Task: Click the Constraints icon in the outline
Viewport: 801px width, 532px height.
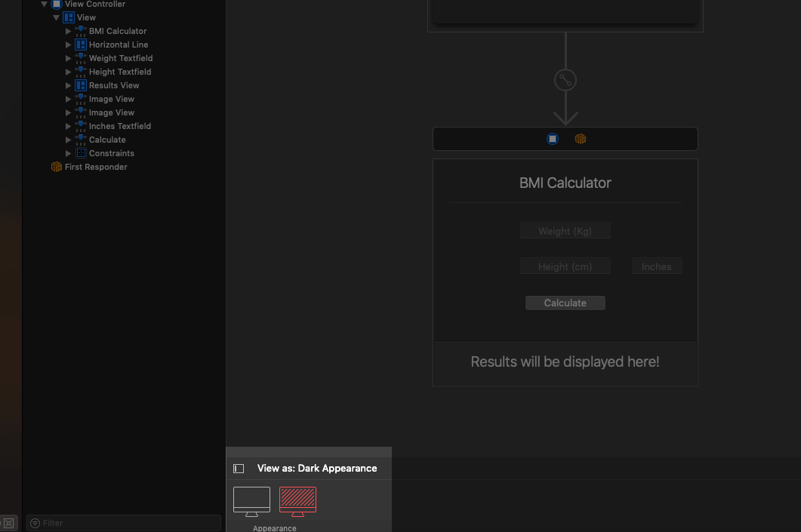Action: tap(81, 153)
